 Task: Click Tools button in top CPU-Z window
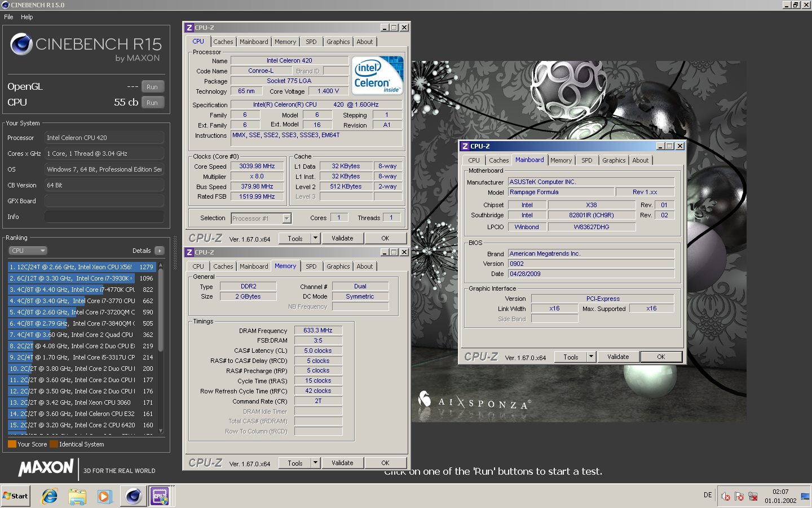(x=295, y=238)
